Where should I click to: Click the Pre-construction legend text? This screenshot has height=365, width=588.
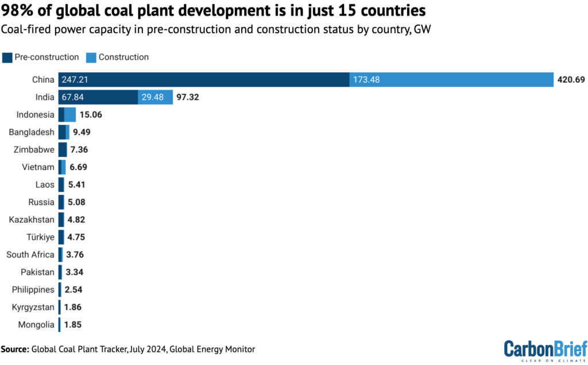tap(46, 57)
